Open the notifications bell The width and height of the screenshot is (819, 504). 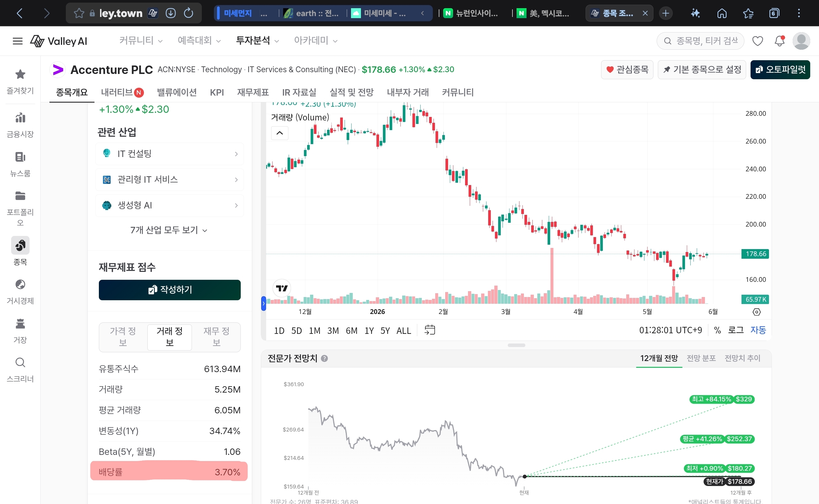tap(780, 41)
